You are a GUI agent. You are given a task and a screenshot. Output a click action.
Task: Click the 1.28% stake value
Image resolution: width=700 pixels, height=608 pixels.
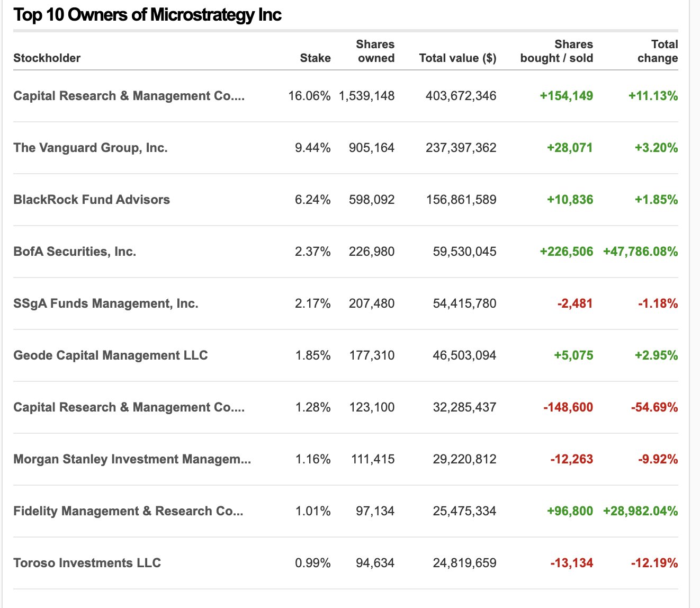coord(313,407)
